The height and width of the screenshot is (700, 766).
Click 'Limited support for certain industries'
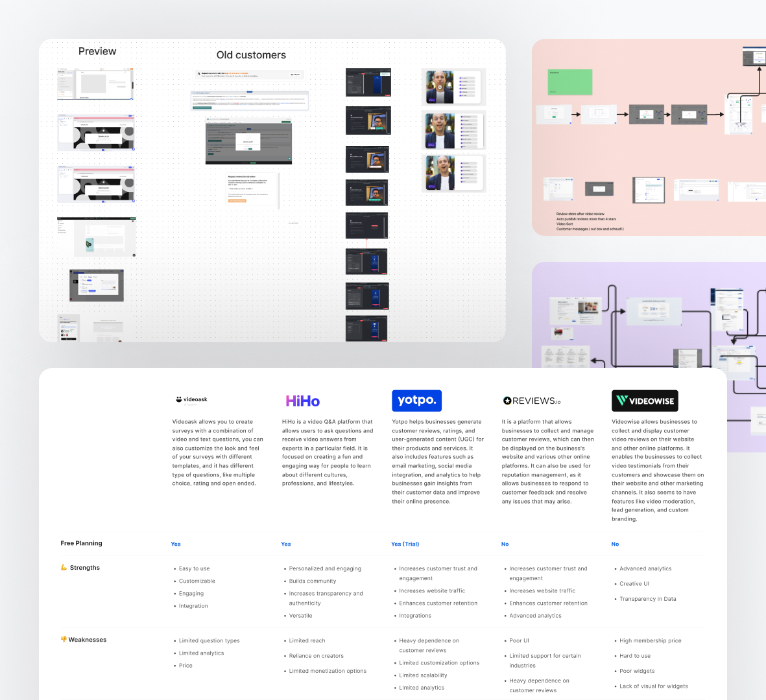click(545, 660)
